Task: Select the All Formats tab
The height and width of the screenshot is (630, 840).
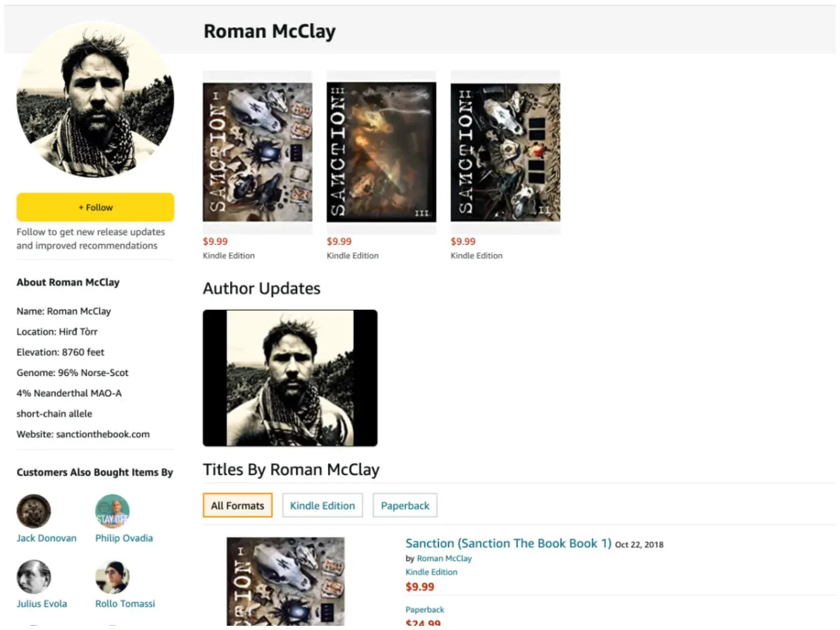Action: (x=237, y=505)
